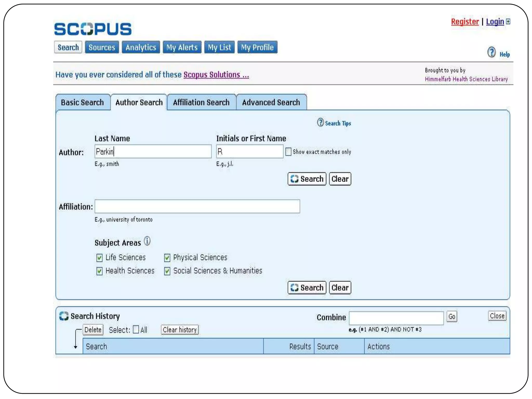Click the Login link
The height and width of the screenshot is (399, 532).
pyautogui.click(x=495, y=22)
